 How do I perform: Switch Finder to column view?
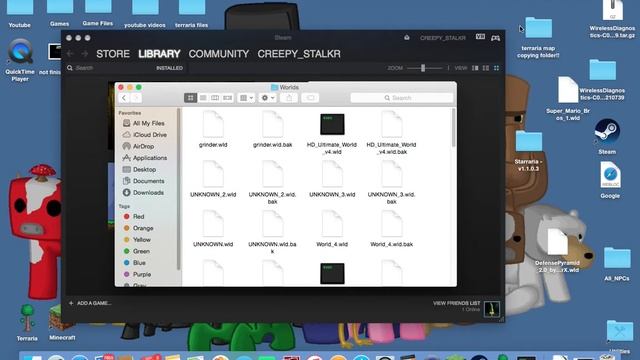click(x=215, y=98)
